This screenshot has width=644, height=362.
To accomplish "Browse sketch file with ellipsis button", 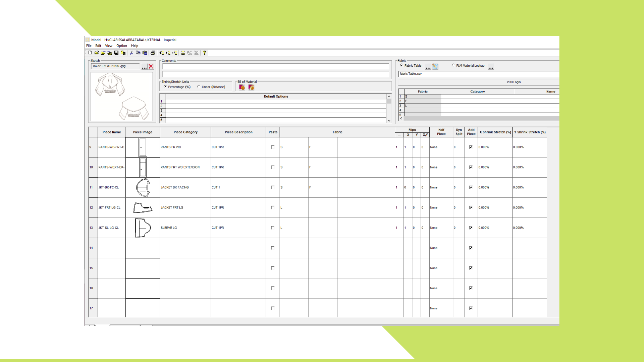I will pyautogui.click(x=144, y=67).
